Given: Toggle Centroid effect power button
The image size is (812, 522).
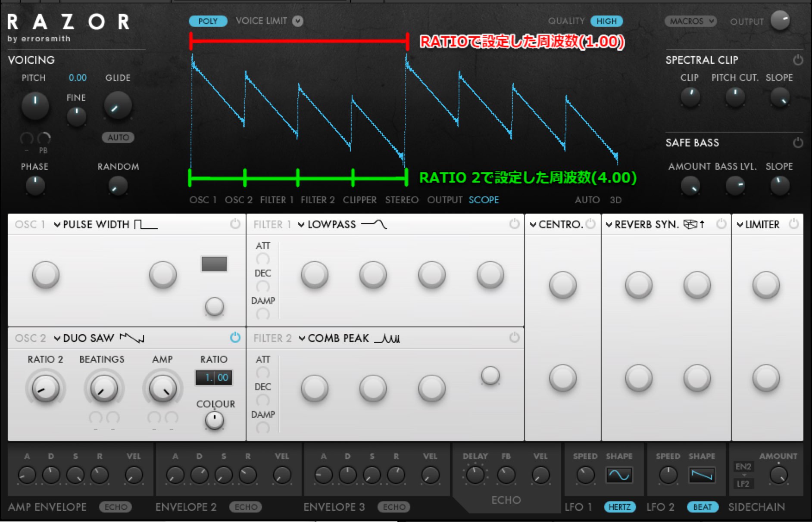Looking at the screenshot, I should [x=590, y=224].
